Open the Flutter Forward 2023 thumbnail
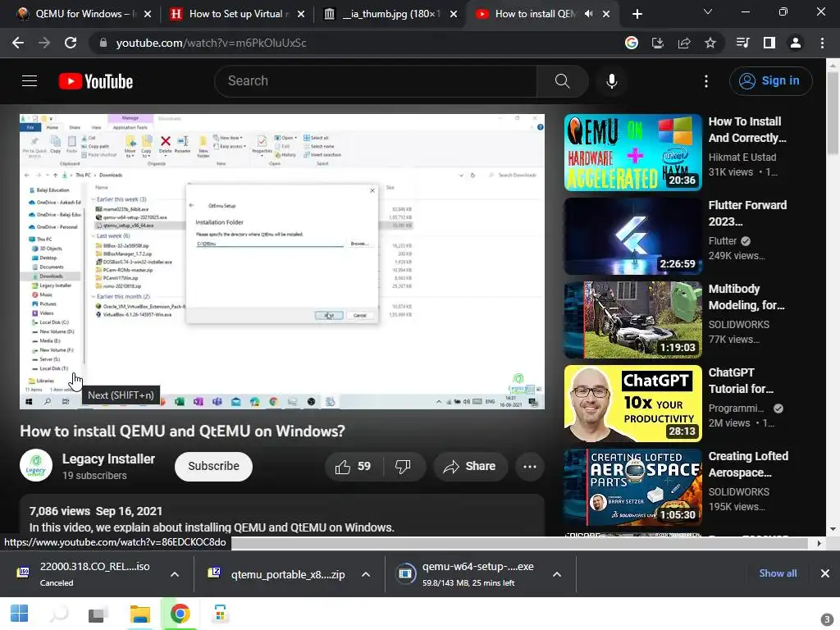The image size is (840, 630). pyautogui.click(x=632, y=236)
